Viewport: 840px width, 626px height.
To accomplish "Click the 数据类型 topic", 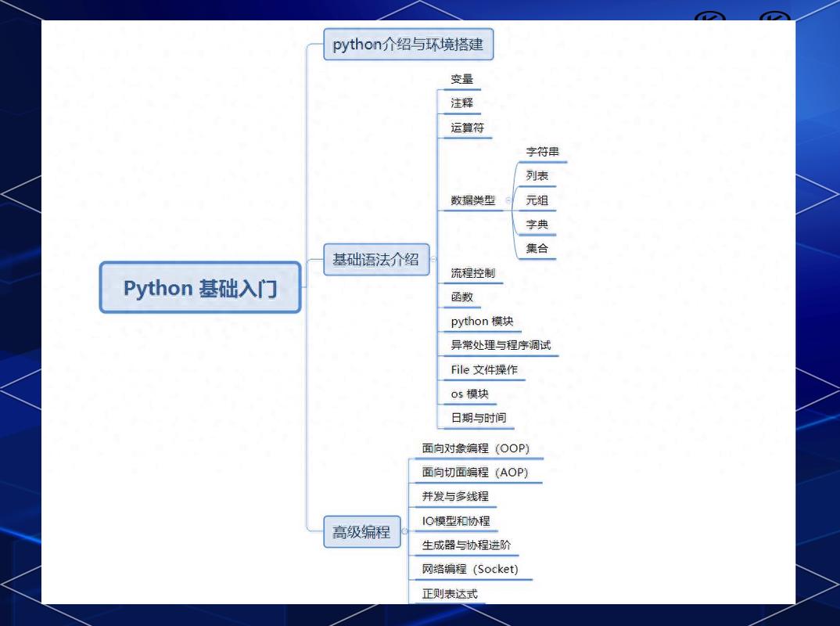I will (x=473, y=200).
